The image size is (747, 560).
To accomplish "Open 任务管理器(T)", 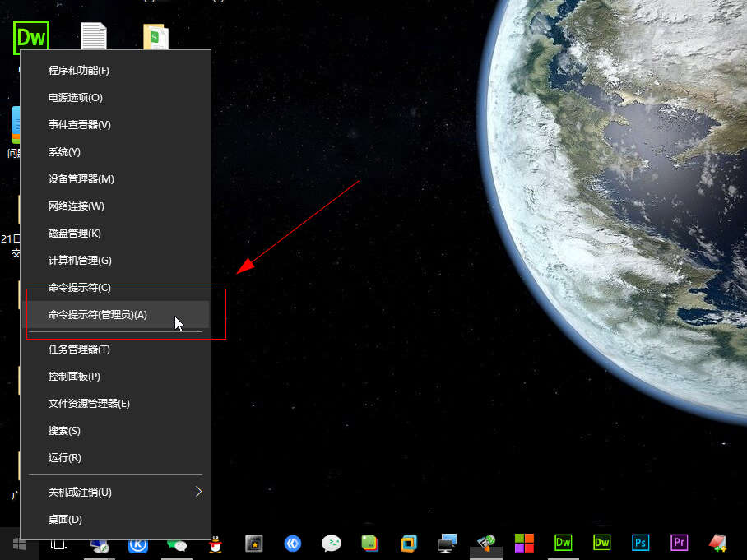I will [115, 349].
